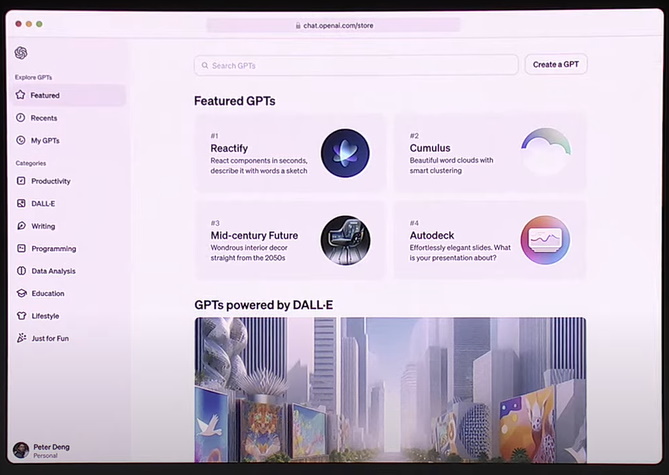This screenshot has width=669, height=475.
Task: Select the Mid-century Future chair icon
Action: 345,240
